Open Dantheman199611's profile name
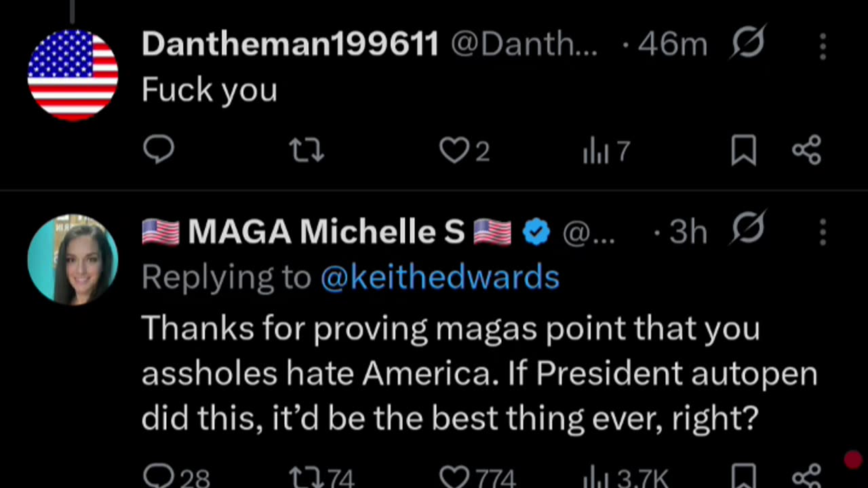This screenshot has height=488, width=868. [x=290, y=45]
